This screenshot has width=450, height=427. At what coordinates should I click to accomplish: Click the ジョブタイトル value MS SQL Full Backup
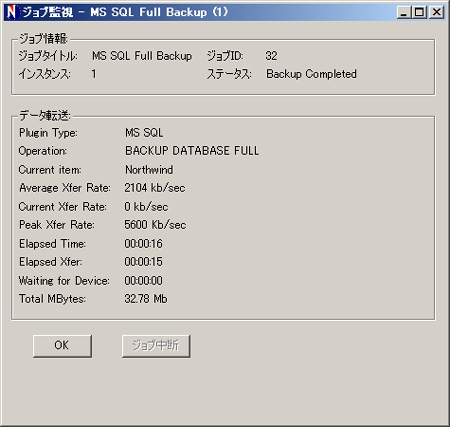click(x=142, y=56)
